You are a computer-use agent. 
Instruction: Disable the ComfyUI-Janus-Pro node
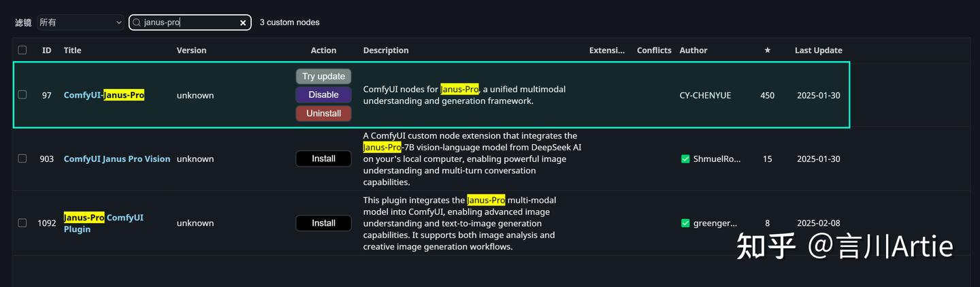pos(323,95)
